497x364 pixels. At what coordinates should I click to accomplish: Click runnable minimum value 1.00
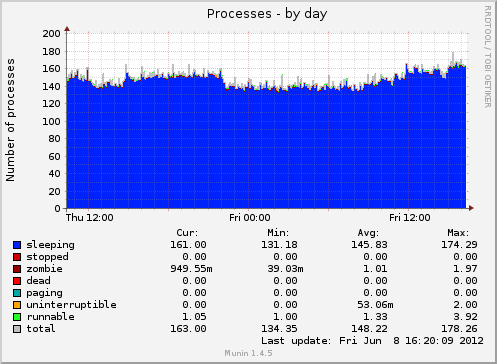[285, 317]
